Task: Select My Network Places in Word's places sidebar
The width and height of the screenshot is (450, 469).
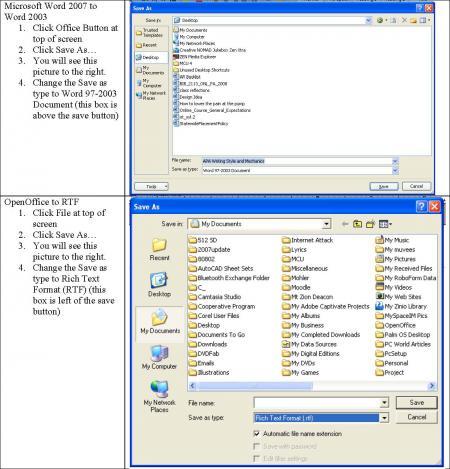Action: [x=151, y=96]
